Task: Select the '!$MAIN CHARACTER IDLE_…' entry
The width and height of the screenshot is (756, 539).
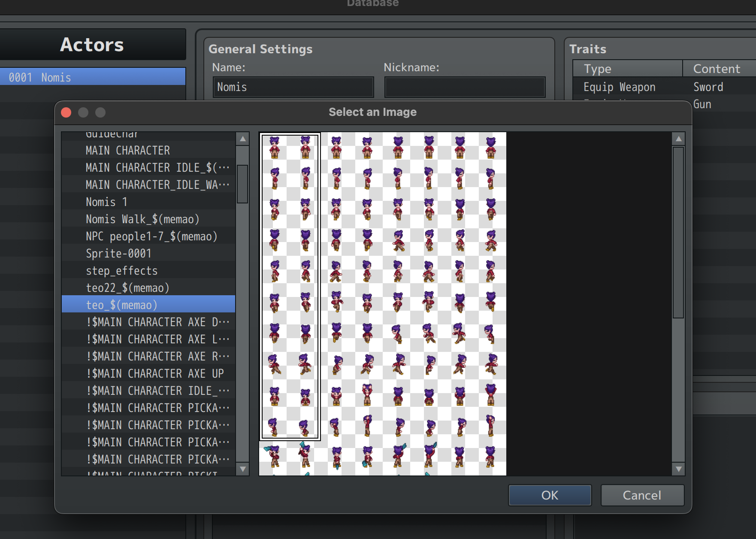Action: click(x=148, y=391)
